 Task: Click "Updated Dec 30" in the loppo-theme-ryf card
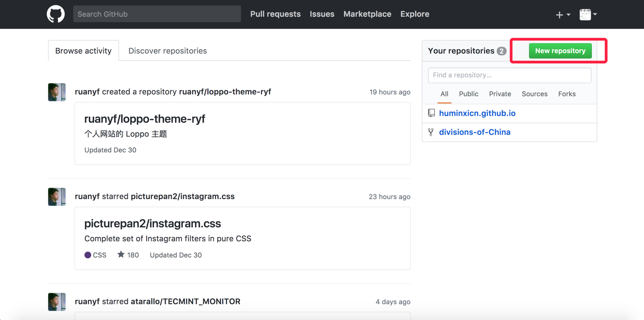[x=110, y=150]
